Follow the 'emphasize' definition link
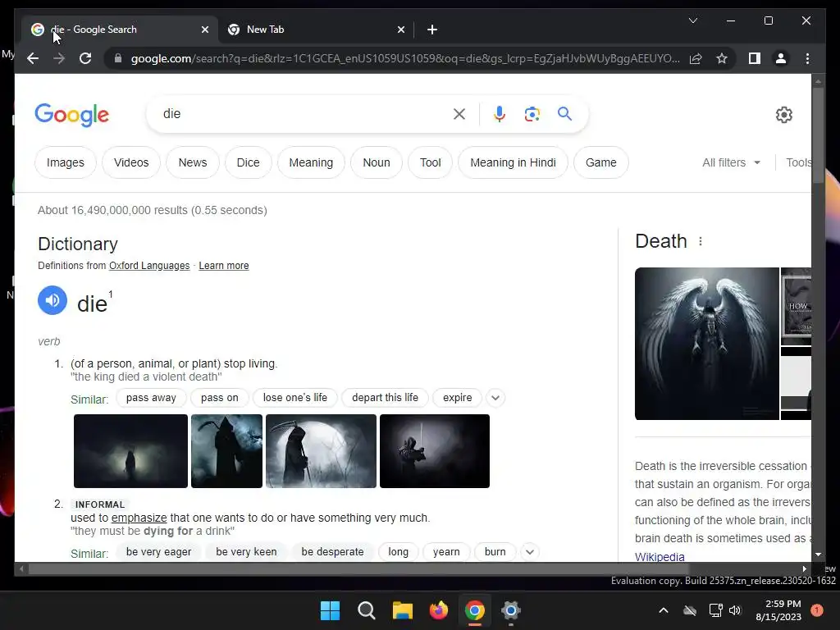Screen dimensions: 840x630 [x=139, y=518]
